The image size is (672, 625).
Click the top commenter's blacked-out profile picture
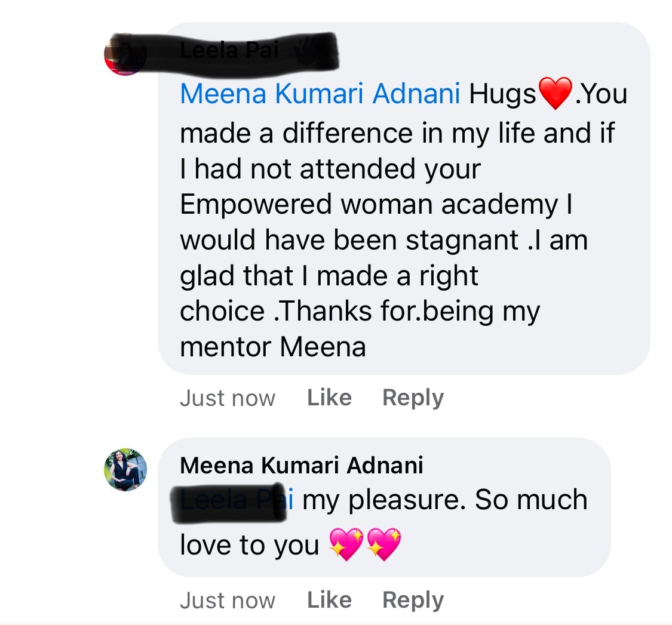(125, 54)
